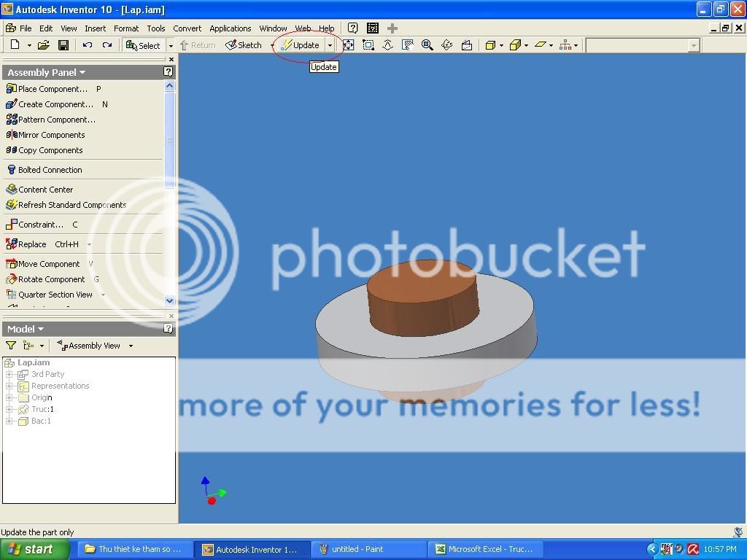Click Replace component tool
Screen dimensions: 747x560
click(x=26, y=244)
